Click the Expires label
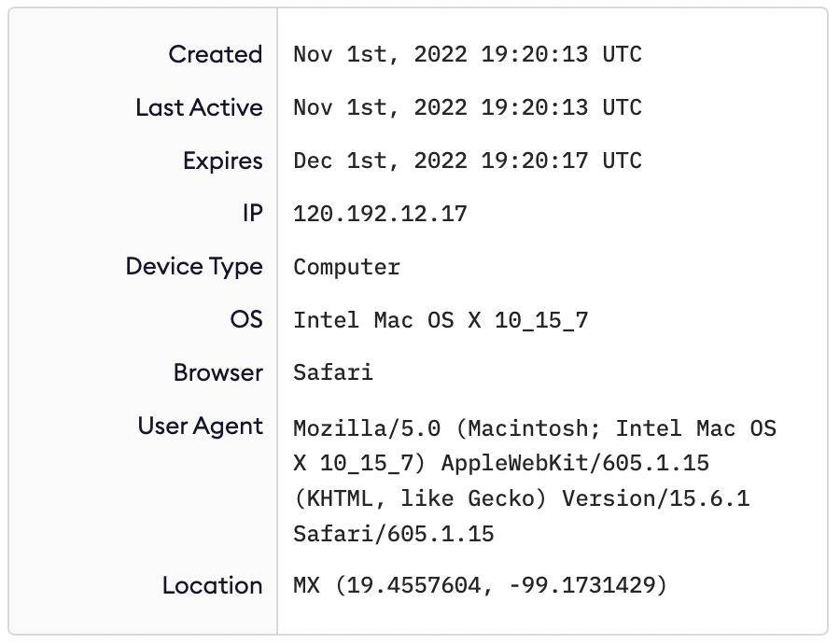 (x=222, y=161)
